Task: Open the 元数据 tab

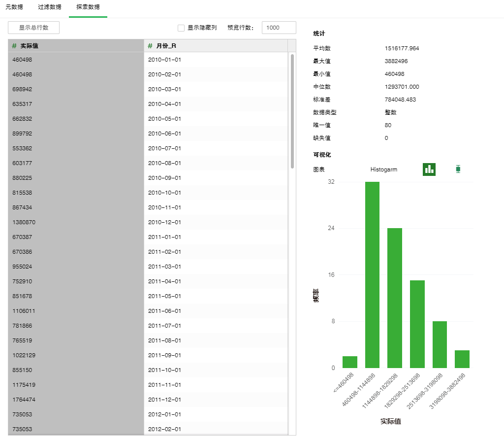Action: (14, 7)
